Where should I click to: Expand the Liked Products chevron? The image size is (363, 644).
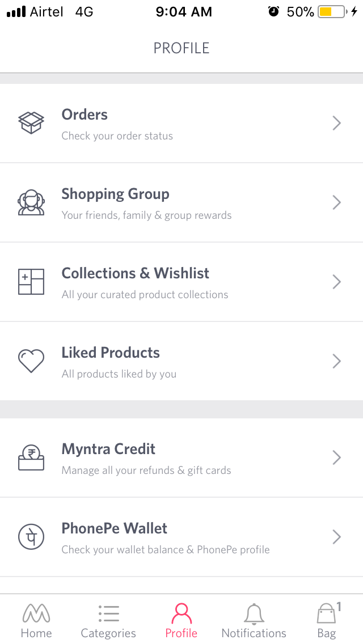tap(336, 361)
